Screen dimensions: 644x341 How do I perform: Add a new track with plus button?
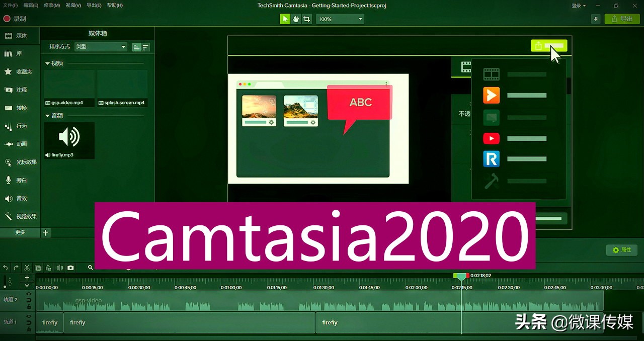(27, 277)
